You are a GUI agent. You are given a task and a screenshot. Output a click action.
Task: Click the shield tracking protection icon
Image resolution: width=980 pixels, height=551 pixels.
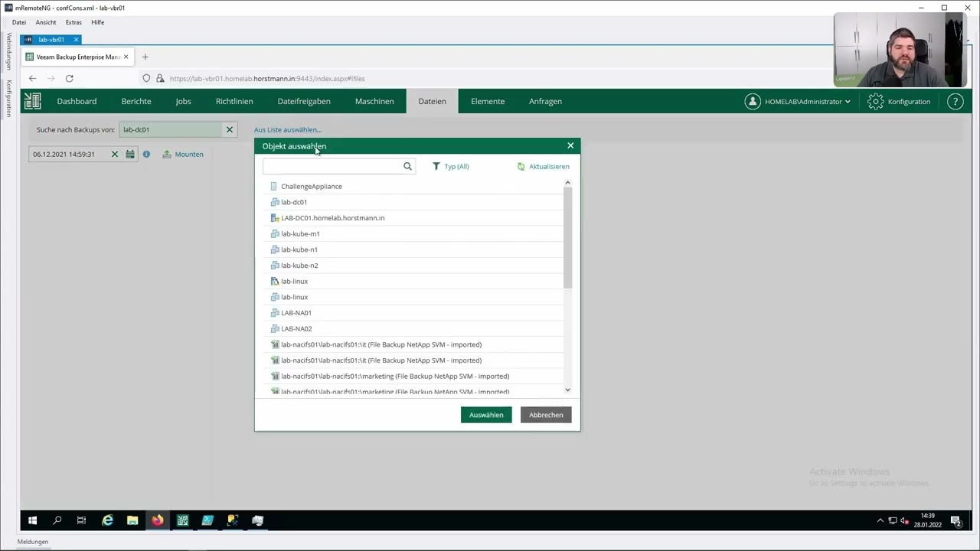pyautogui.click(x=146, y=78)
